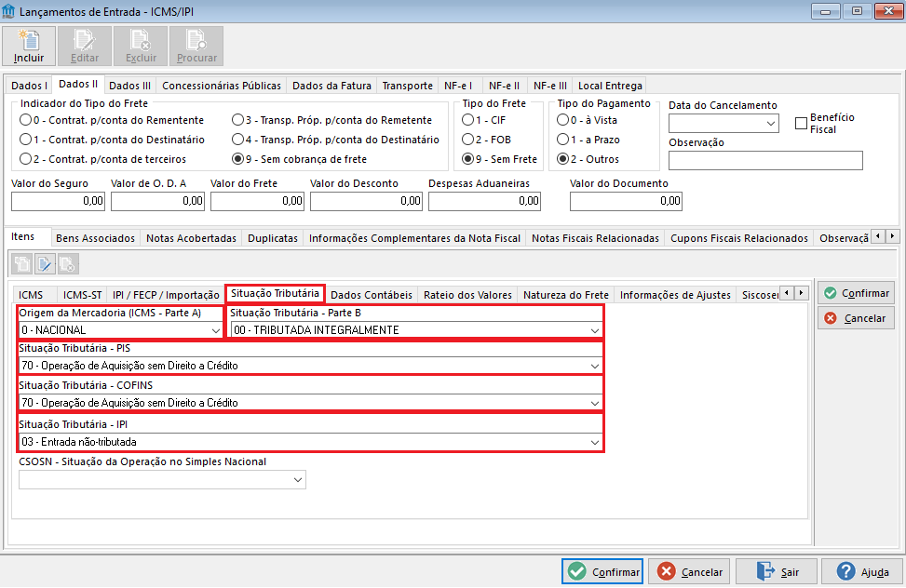Switch to Dados III tab
This screenshot has height=588, width=906.
[130, 86]
